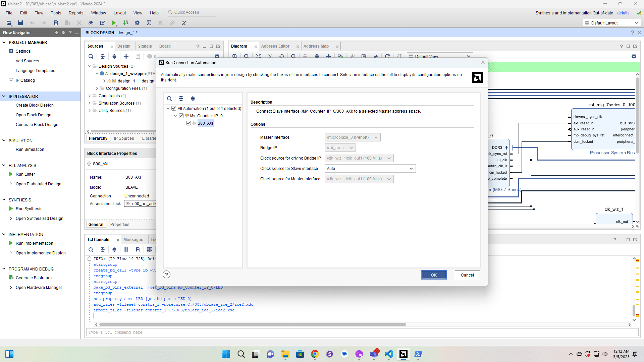This screenshot has width=644, height=362.
Task: Pause output in the Tcl Console toolbar
Action: point(126,250)
